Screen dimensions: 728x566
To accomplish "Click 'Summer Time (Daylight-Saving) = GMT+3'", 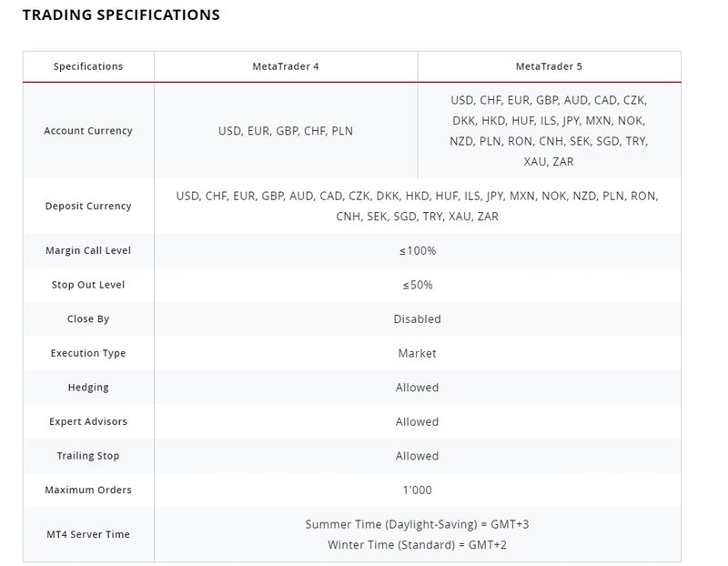I will pos(417,524).
